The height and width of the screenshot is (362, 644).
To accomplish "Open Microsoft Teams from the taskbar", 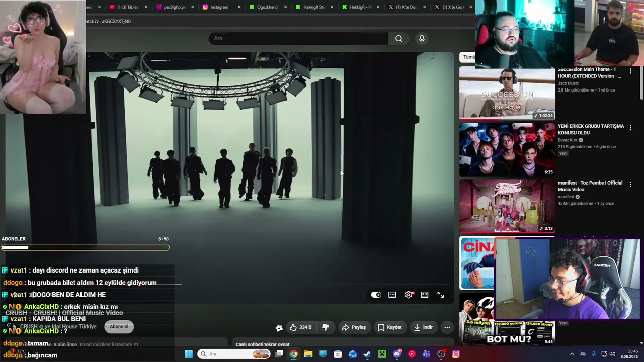I will 427,354.
